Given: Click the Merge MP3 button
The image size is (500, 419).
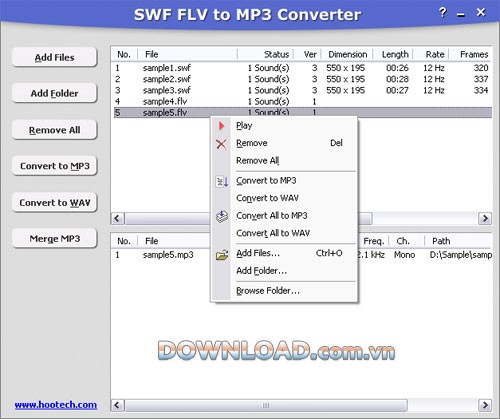Looking at the screenshot, I should point(55,239).
